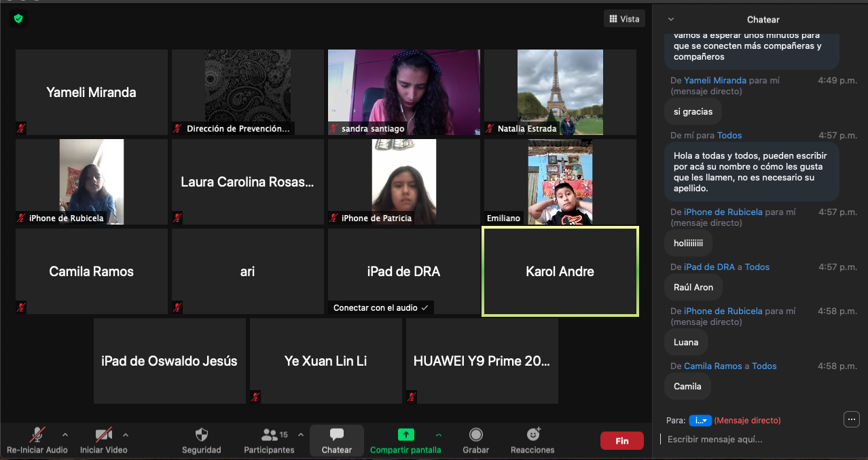Toggle camera with Iniciar Video
868x460 pixels.
click(103, 435)
